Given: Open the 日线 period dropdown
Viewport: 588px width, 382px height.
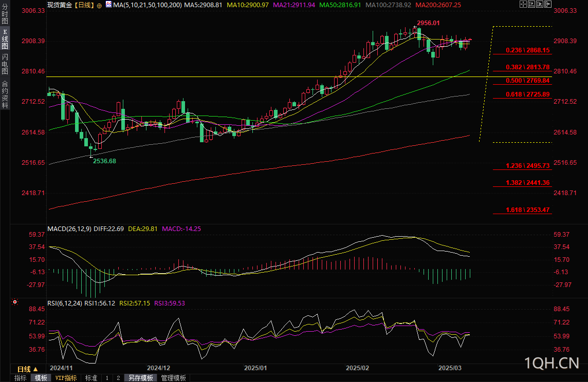Looking at the screenshot, I should (x=28, y=369).
